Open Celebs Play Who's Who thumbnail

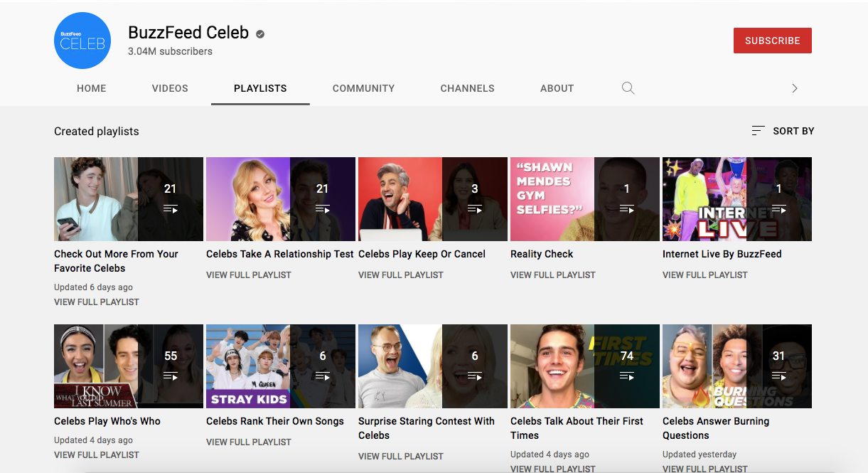pyautogui.click(x=129, y=366)
